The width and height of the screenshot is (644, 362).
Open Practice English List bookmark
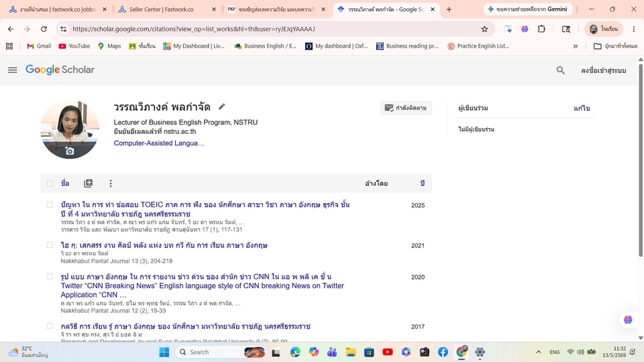click(x=478, y=46)
